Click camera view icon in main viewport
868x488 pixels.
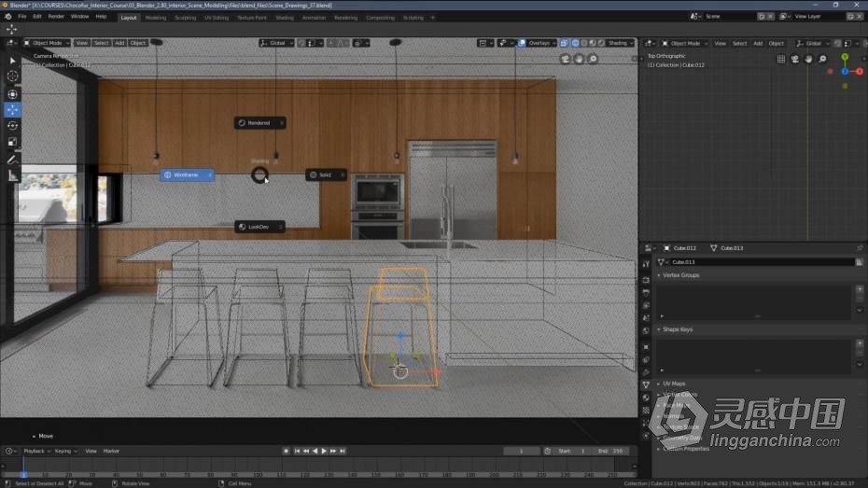pyautogui.click(x=565, y=59)
